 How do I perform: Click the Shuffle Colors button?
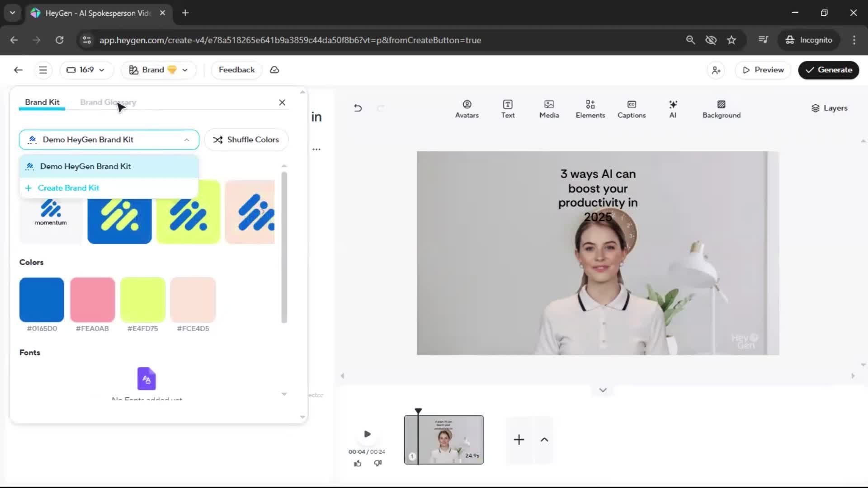click(x=246, y=140)
